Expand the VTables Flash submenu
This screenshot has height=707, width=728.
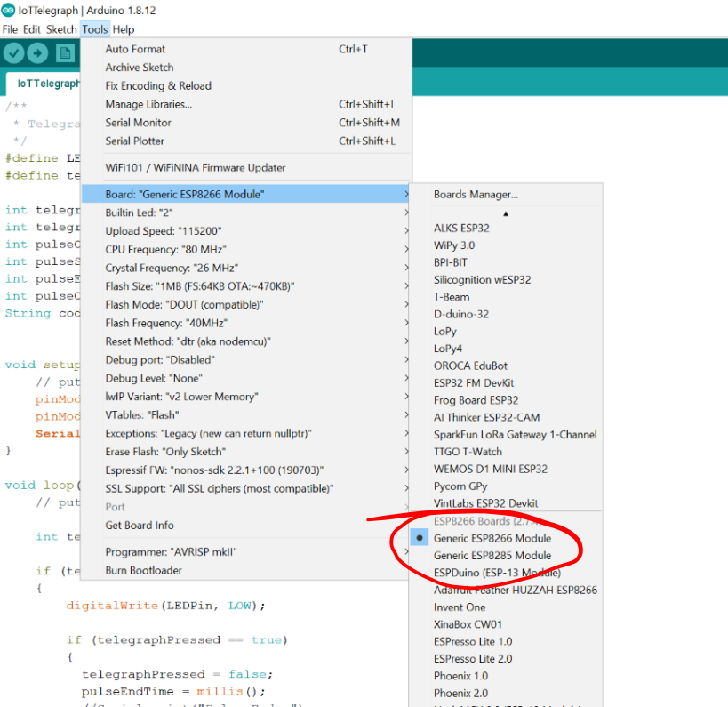(x=246, y=414)
